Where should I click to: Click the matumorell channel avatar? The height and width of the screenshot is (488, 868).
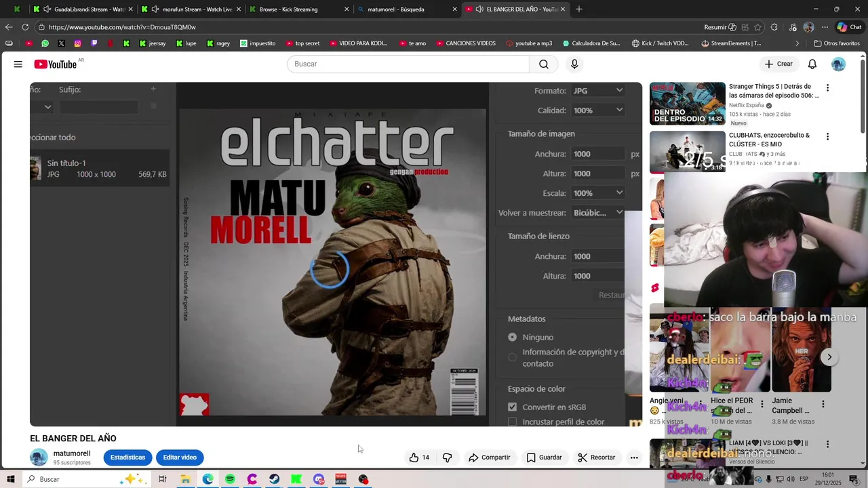(39, 457)
